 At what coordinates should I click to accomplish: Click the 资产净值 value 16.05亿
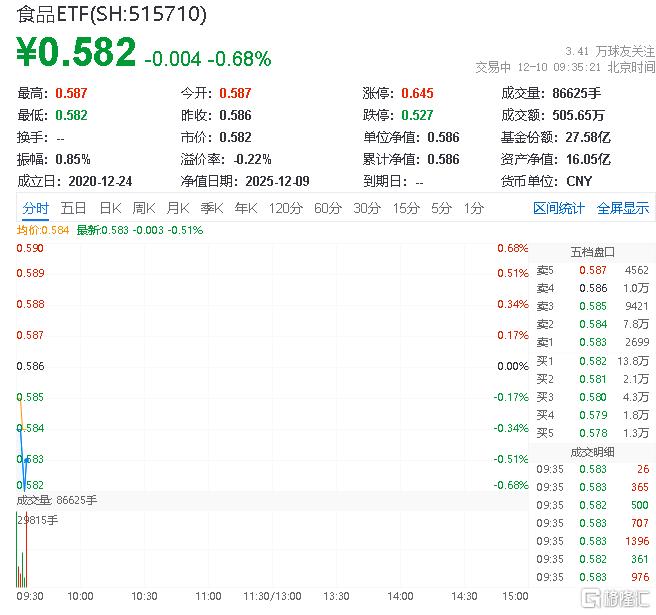(588, 159)
